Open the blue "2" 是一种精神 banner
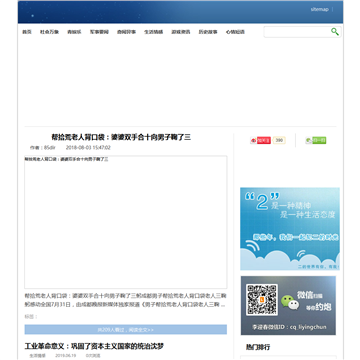This screenshot has height=360, width=360. point(290,229)
